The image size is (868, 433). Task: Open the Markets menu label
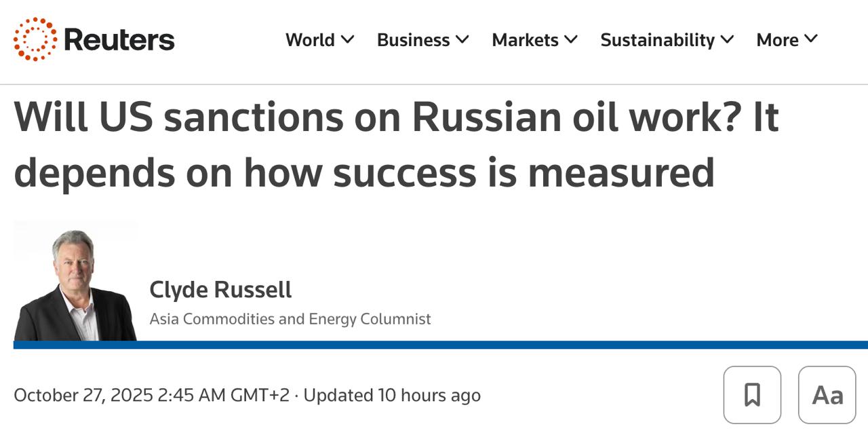[x=526, y=40]
